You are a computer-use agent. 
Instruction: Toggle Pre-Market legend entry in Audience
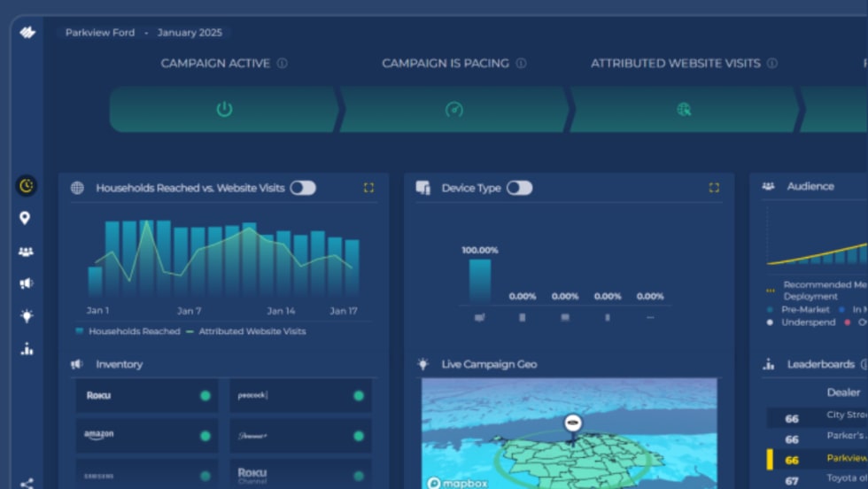(799, 309)
